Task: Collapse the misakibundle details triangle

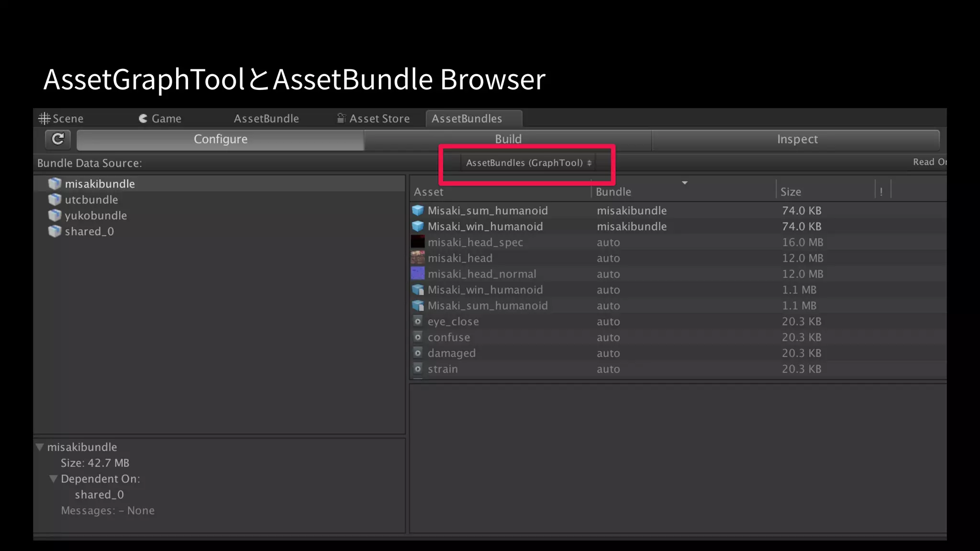Action: pyautogui.click(x=40, y=447)
